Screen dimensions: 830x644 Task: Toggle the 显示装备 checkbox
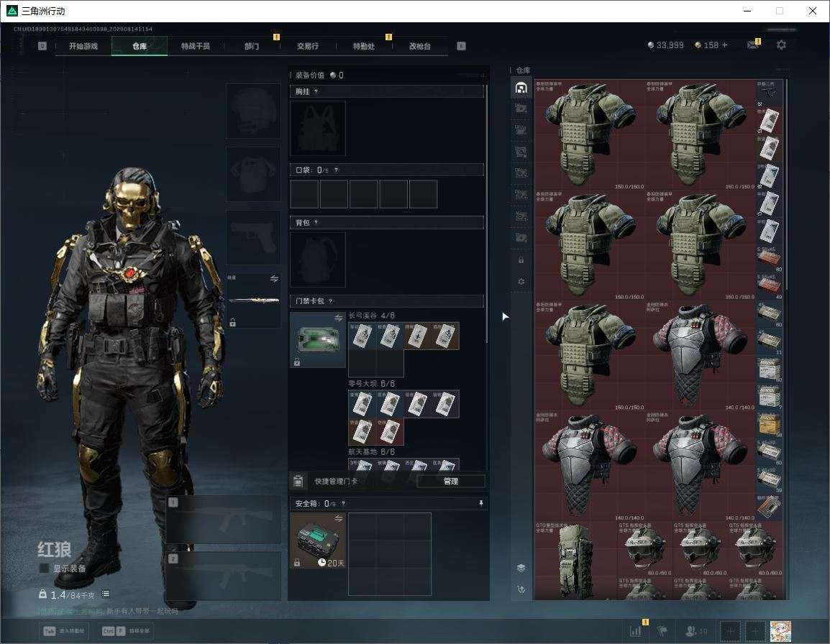tap(45, 569)
